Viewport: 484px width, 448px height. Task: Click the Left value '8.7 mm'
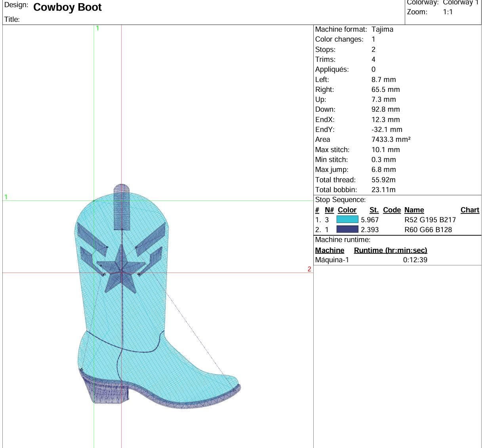click(x=383, y=80)
